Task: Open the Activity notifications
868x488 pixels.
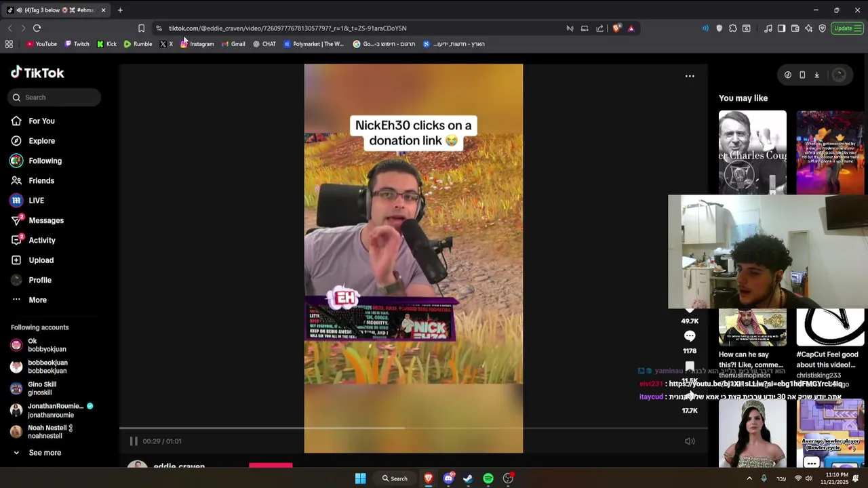Action: 41,241
